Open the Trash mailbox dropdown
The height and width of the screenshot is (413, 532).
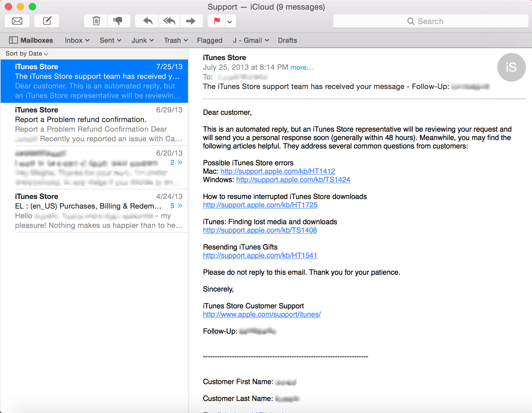pyautogui.click(x=176, y=40)
